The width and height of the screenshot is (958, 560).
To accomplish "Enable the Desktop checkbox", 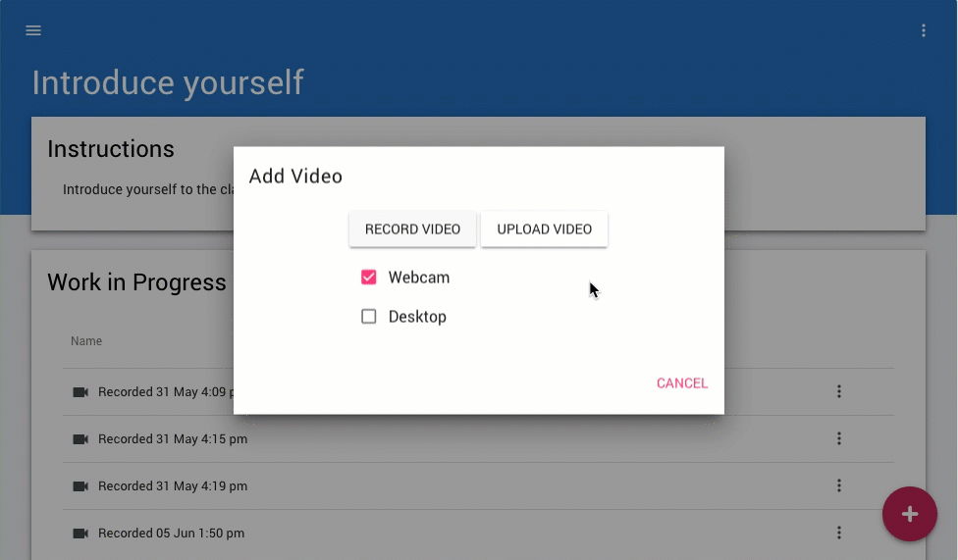I will (369, 317).
